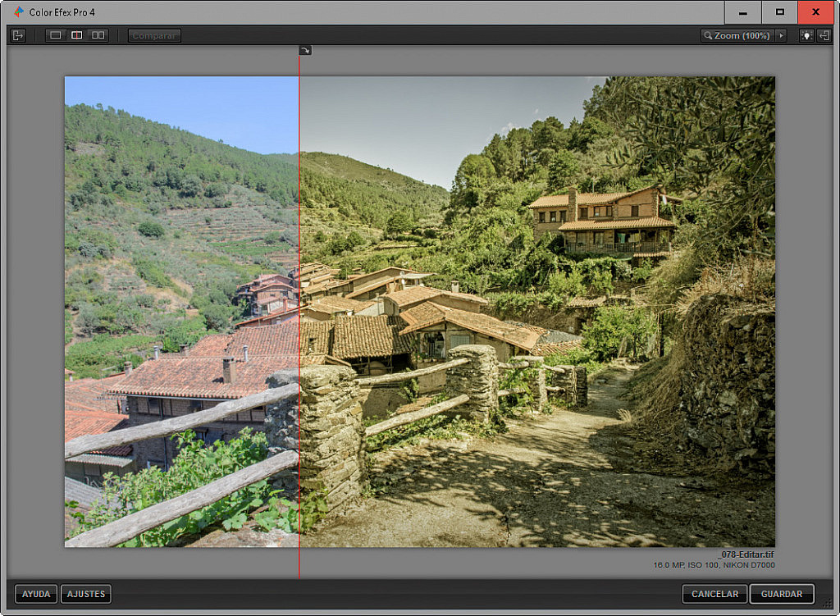Screen dimensions: 840x616
Task: Click the lightbulb background brightness icon
Action: coord(807,34)
